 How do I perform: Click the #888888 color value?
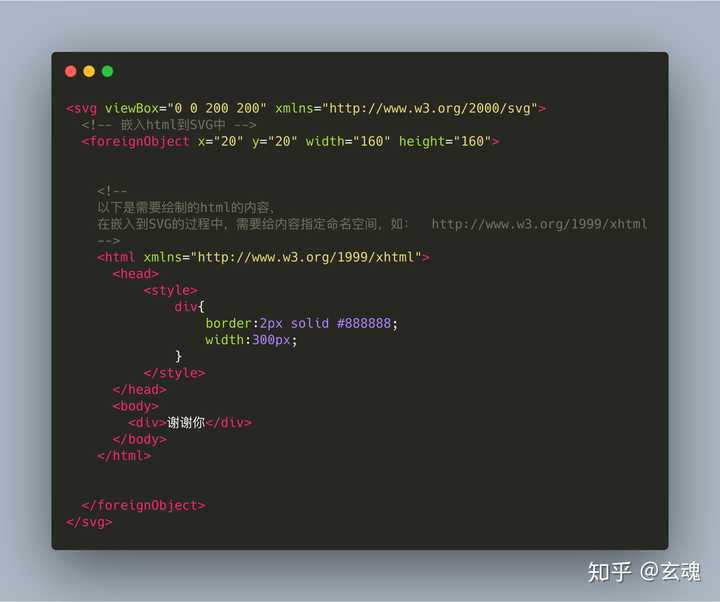tap(364, 323)
